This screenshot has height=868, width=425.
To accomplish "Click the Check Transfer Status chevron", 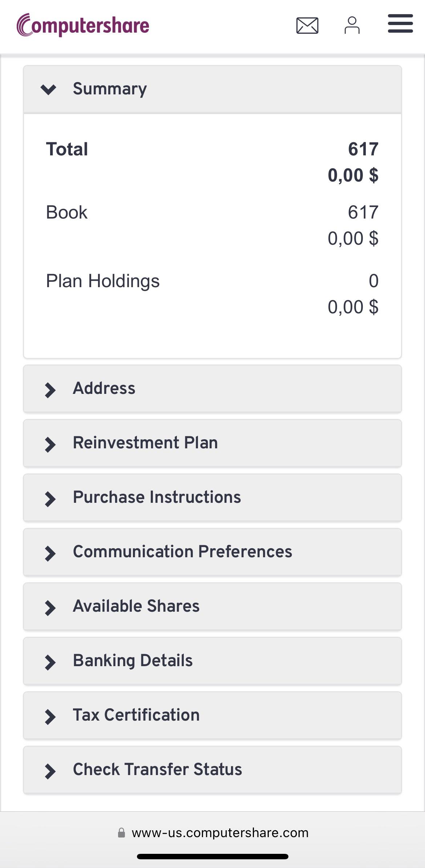I will click(50, 771).
